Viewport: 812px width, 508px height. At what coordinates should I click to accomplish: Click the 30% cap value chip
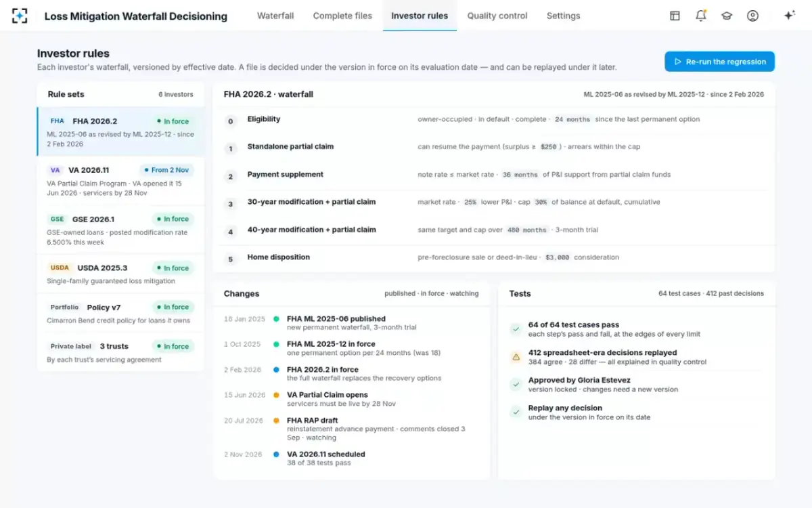(541, 203)
